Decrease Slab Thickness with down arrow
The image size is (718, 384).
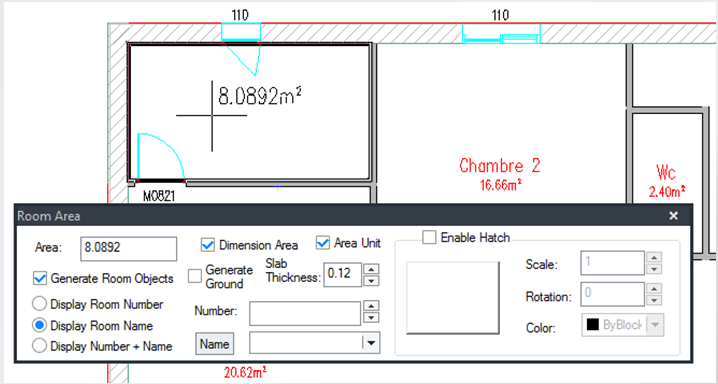[371, 281]
